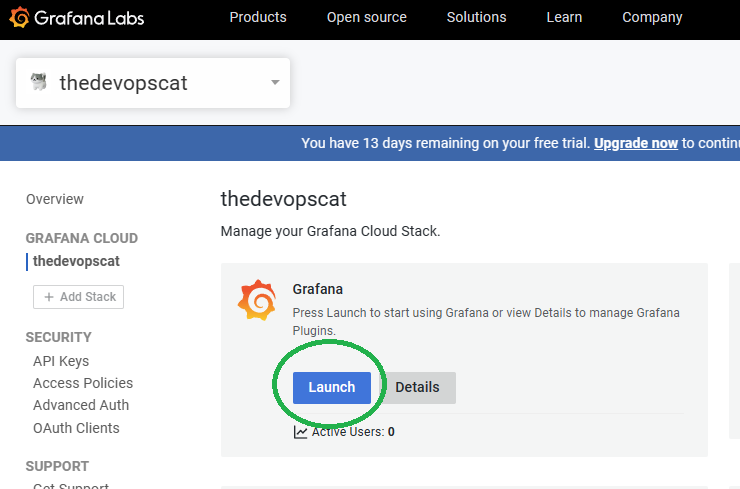Launch Grafana with the blue Launch button

pos(332,388)
